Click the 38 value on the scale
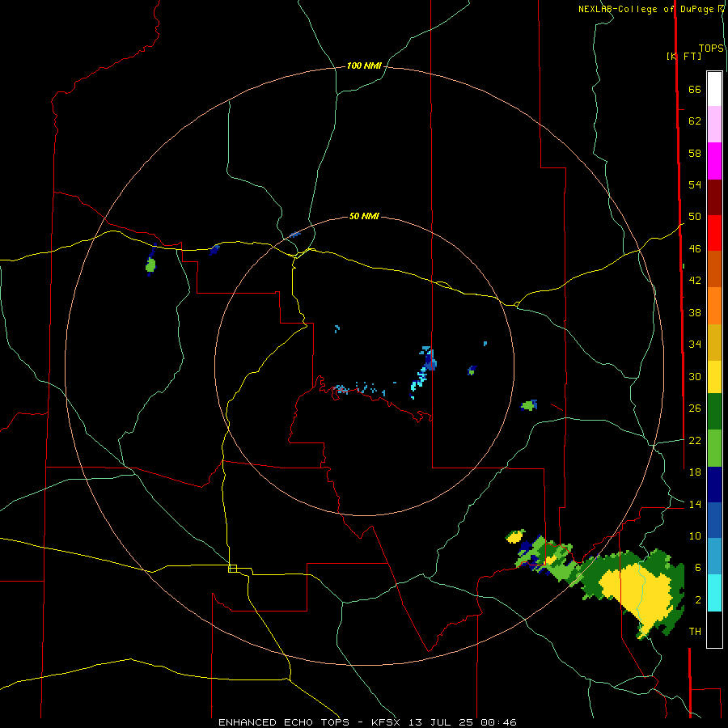 (x=695, y=312)
